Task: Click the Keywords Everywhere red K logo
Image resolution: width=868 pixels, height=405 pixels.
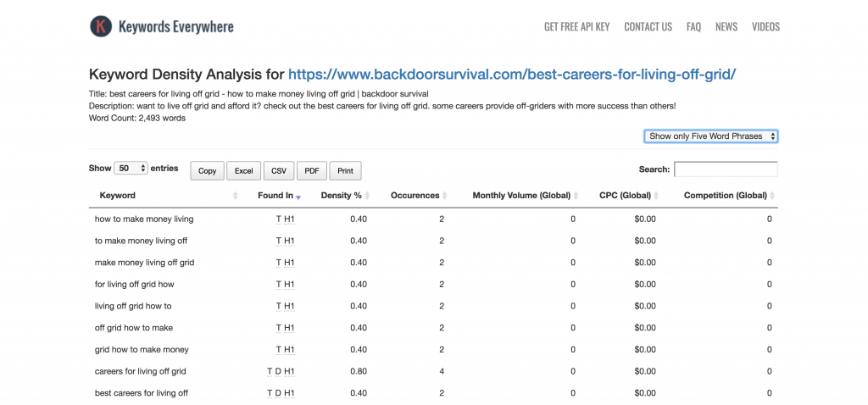Action: click(x=102, y=26)
